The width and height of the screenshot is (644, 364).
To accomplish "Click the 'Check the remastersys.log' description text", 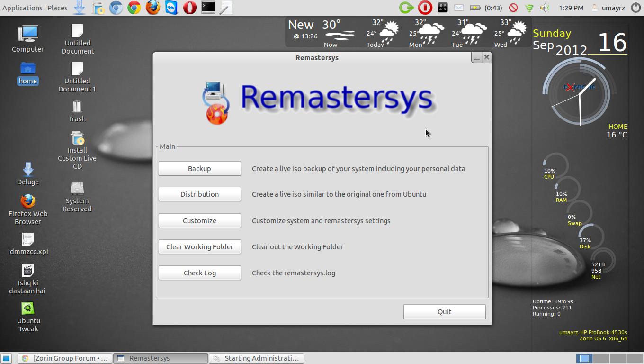I will point(294,273).
